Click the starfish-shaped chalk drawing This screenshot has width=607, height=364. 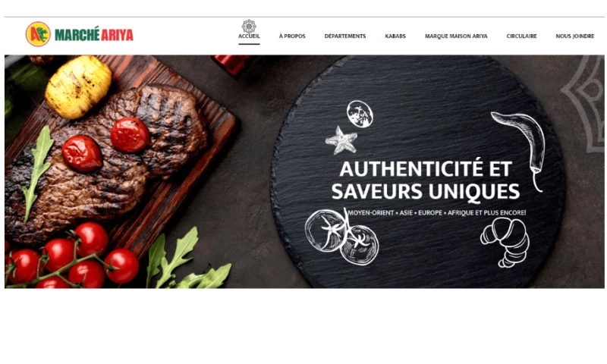[x=341, y=140]
